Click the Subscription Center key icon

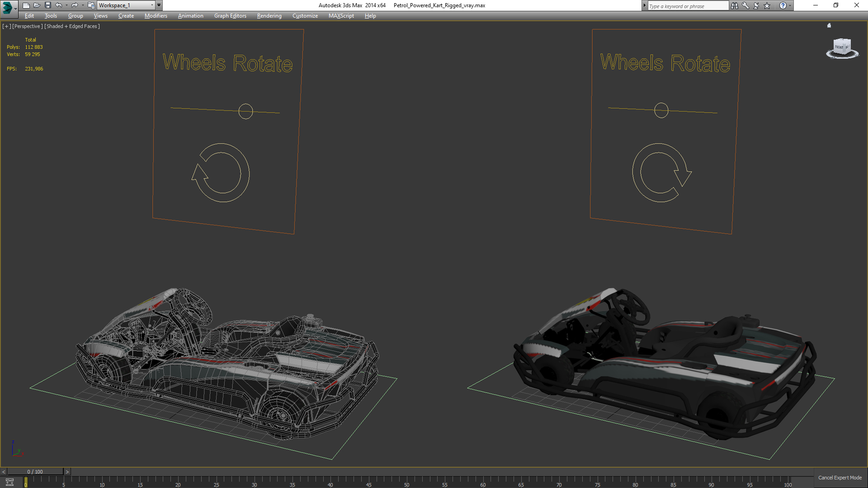pos(745,5)
